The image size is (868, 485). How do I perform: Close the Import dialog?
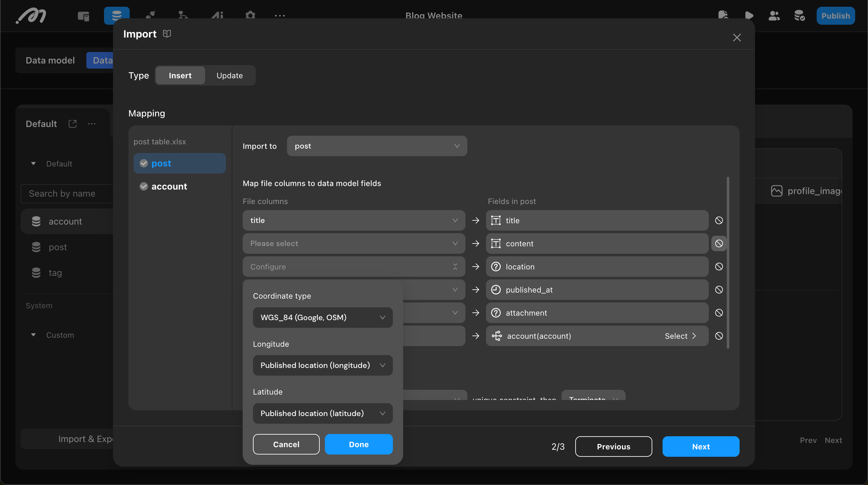tap(737, 38)
